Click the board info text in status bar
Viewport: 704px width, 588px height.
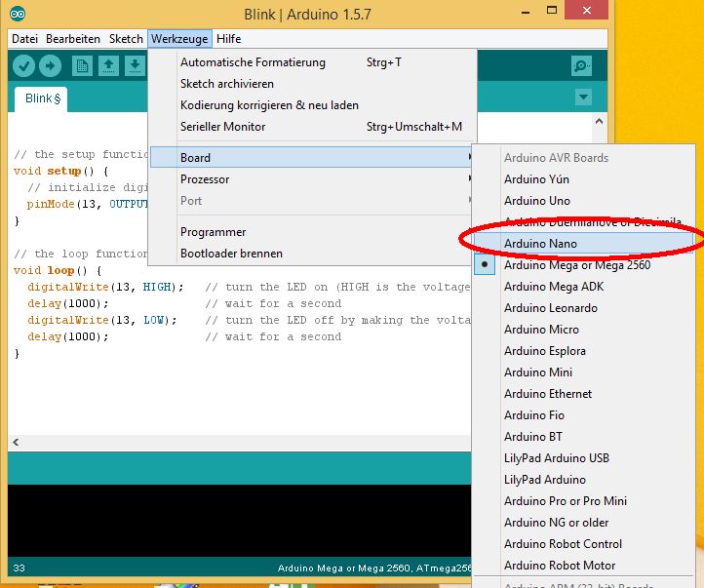pos(374,568)
